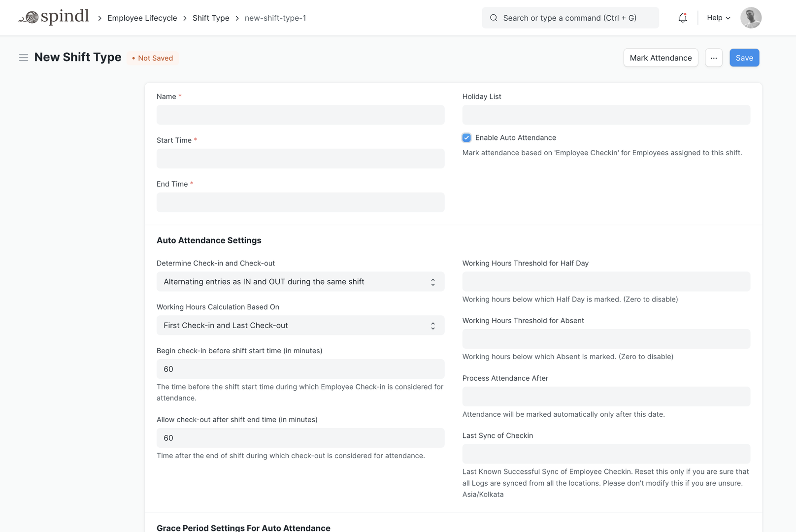Click the breadcrumb chevron after Shift Type
Image resolution: width=796 pixels, height=532 pixels.
pyautogui.click(x=237, y=18)
